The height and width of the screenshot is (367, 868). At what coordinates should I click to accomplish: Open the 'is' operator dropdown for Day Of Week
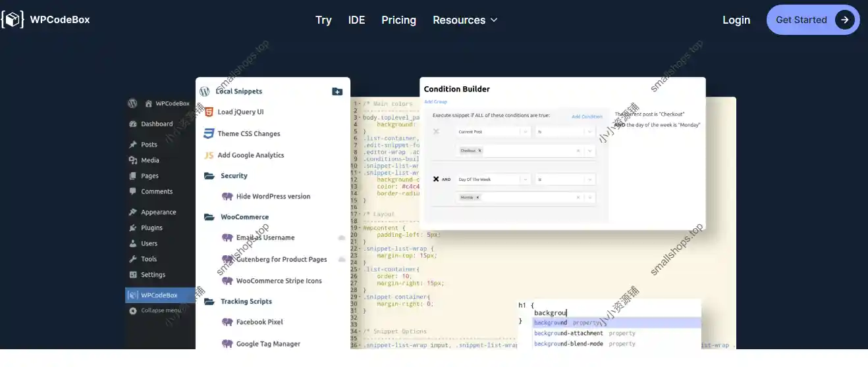[565, 179]
